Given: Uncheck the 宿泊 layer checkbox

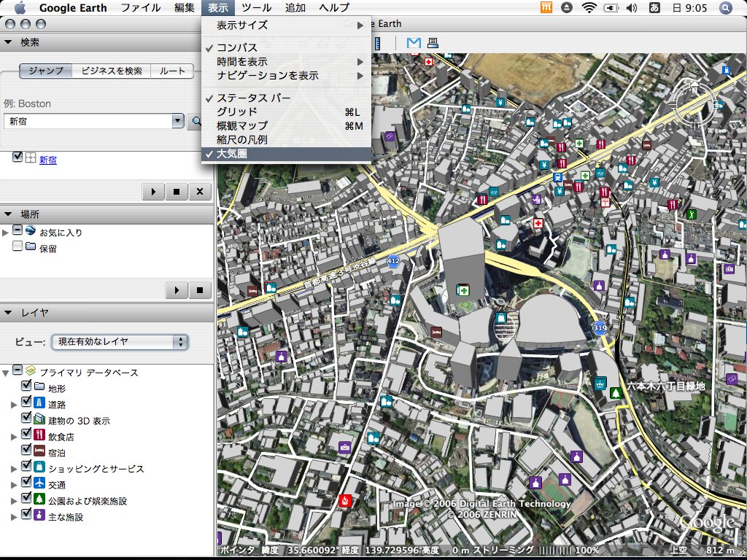Looking at the screenshot, I should (x=27, y=450).
